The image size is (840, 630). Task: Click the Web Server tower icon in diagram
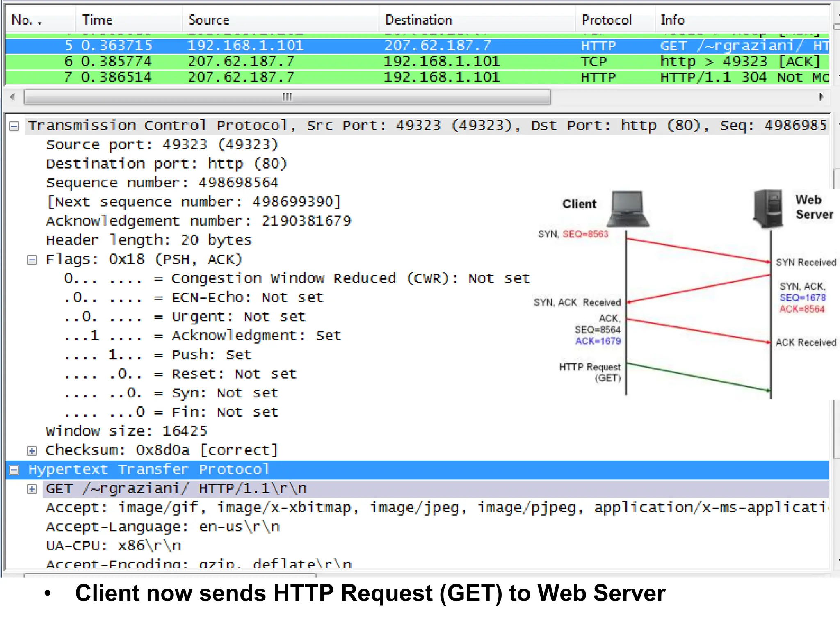pos(768,208)
